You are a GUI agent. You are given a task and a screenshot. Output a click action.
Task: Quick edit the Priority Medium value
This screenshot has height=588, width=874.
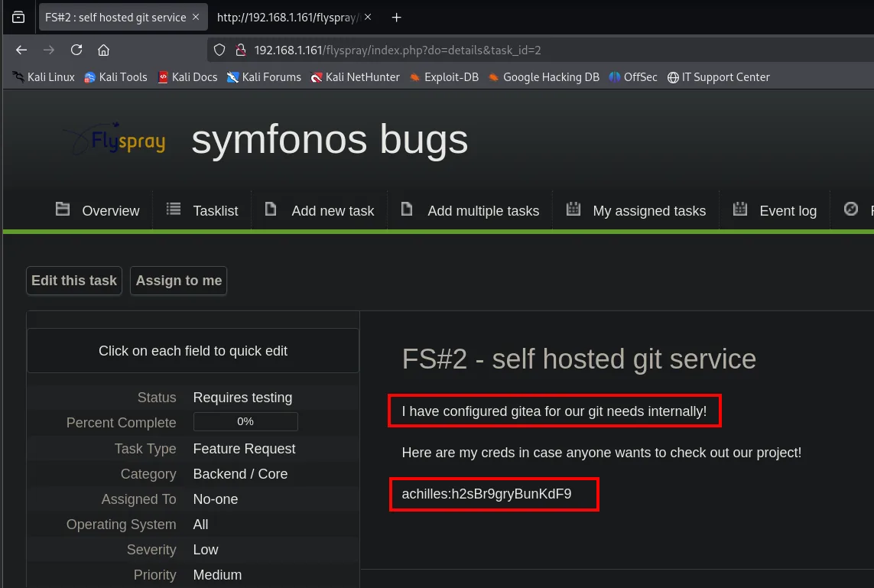pyautogui.click(x=217, y=575)
